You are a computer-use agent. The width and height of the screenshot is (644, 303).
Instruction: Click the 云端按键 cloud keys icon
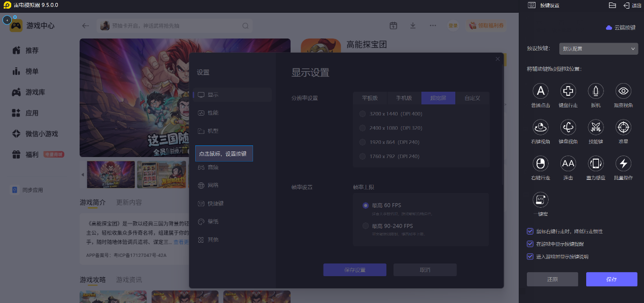pyautogui.click(x=609, y=28)
